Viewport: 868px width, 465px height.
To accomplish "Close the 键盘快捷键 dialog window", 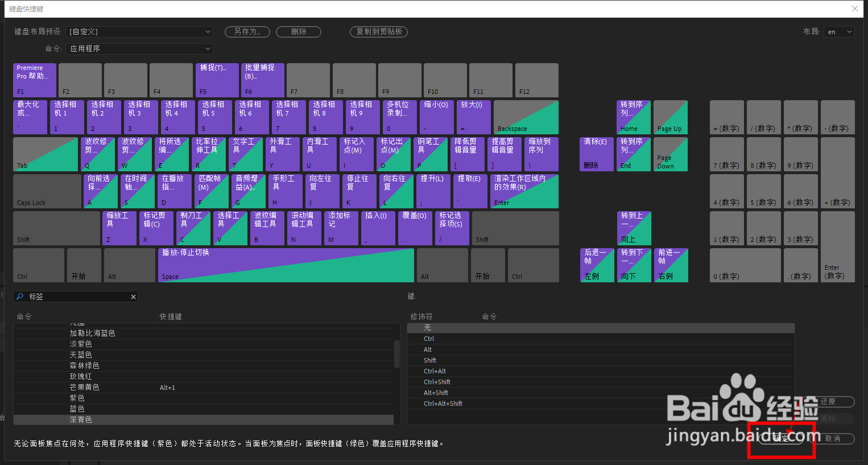I will point(855,9).
